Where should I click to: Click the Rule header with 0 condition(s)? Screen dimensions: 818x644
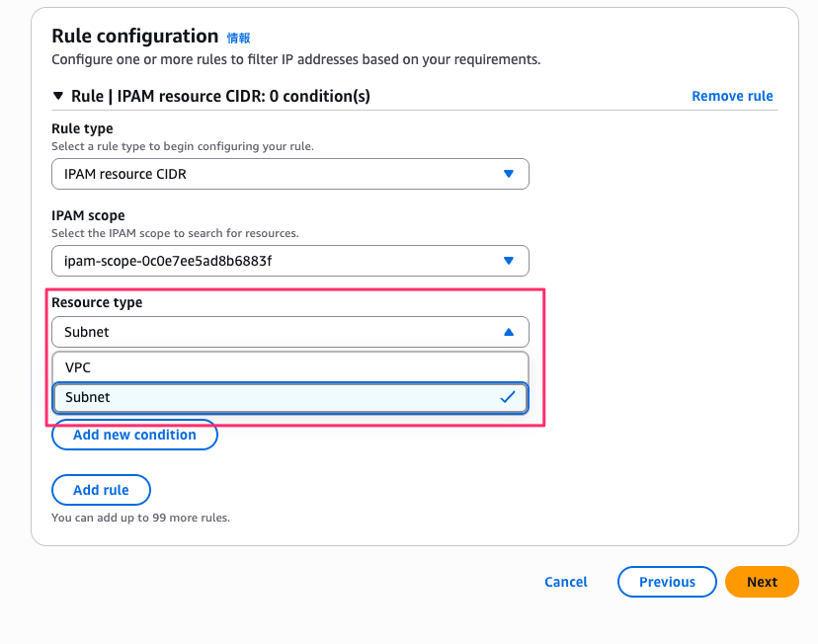(220, 96)
